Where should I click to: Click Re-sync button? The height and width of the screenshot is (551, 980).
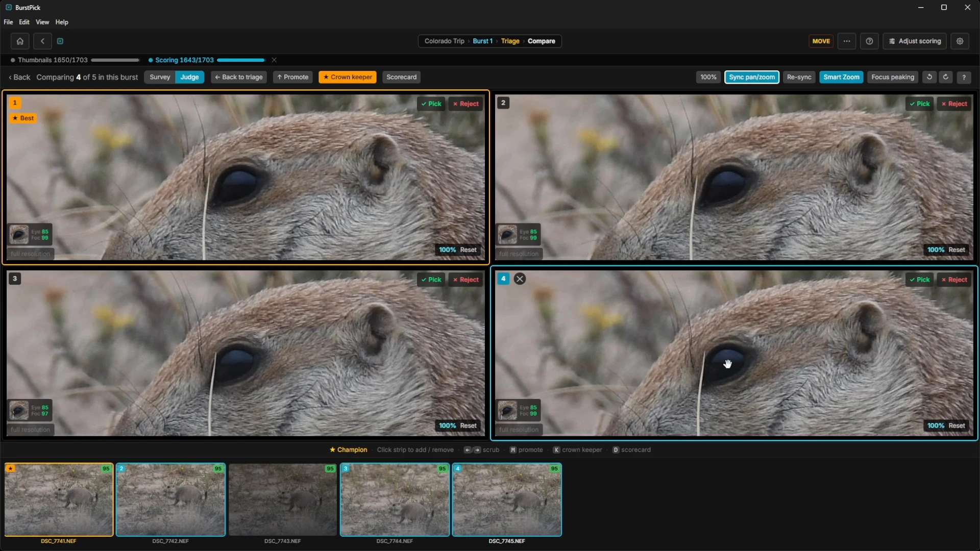pos(799,77)
